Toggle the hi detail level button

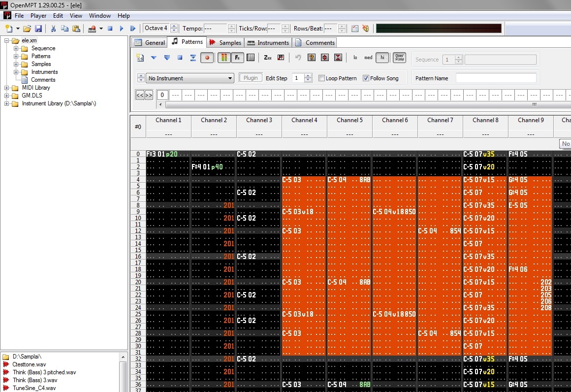click(382, 58)
